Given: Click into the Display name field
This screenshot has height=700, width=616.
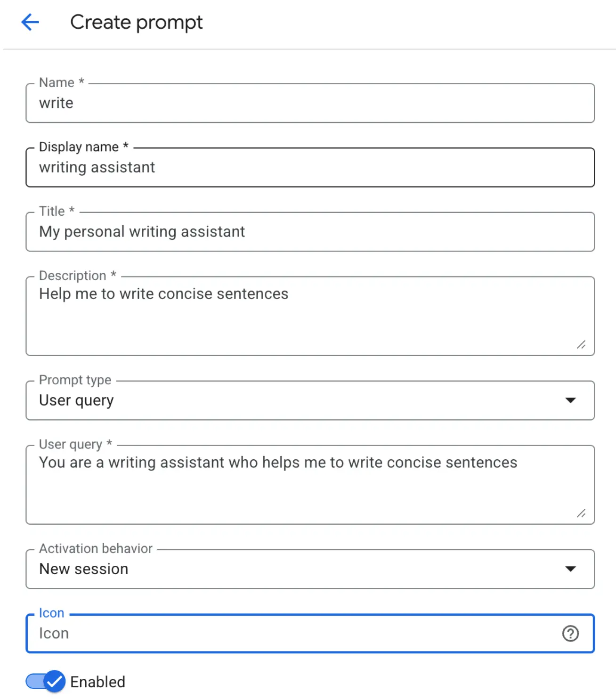Looking at the screenshot, I should pyautogui.click(x=310, y=168).
